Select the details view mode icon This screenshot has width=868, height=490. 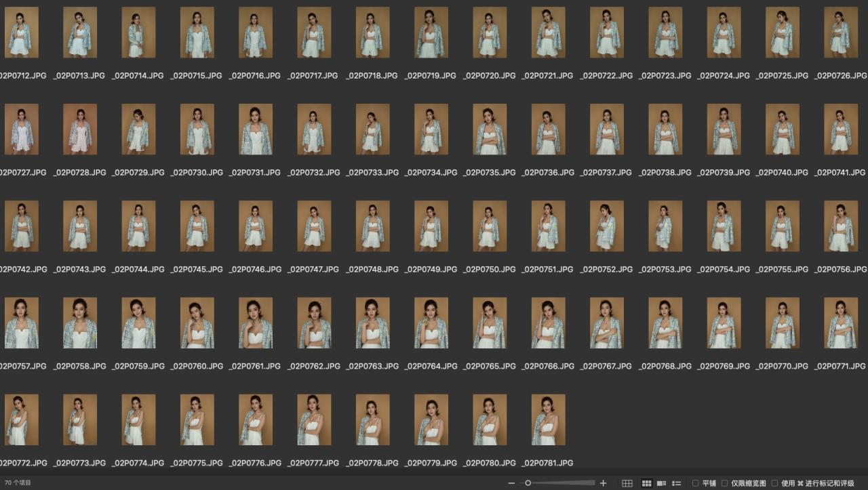click(x=661, y=483)
